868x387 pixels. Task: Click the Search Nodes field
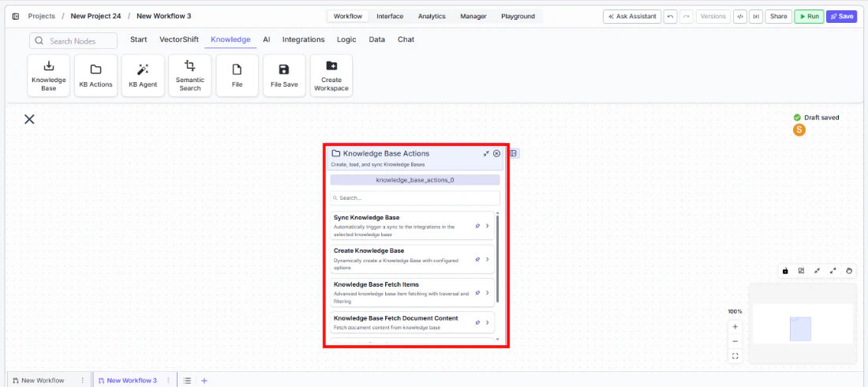point(73,41)
